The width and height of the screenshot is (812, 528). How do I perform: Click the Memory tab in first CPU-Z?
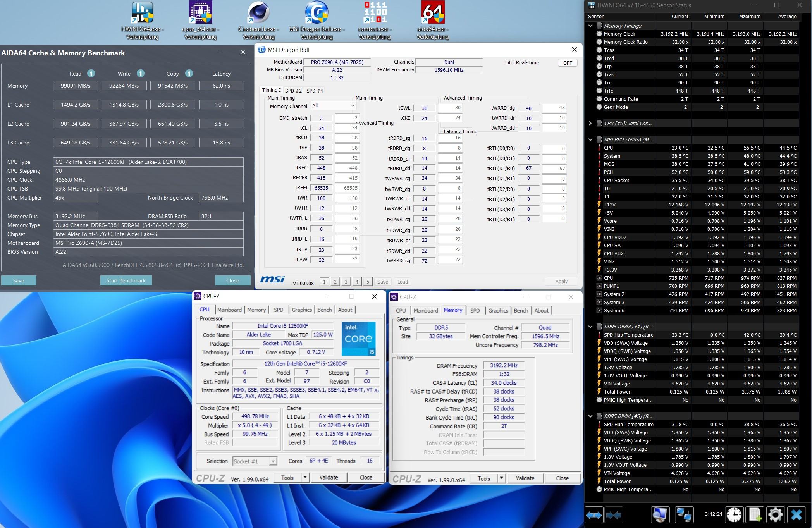pos(256,310)
